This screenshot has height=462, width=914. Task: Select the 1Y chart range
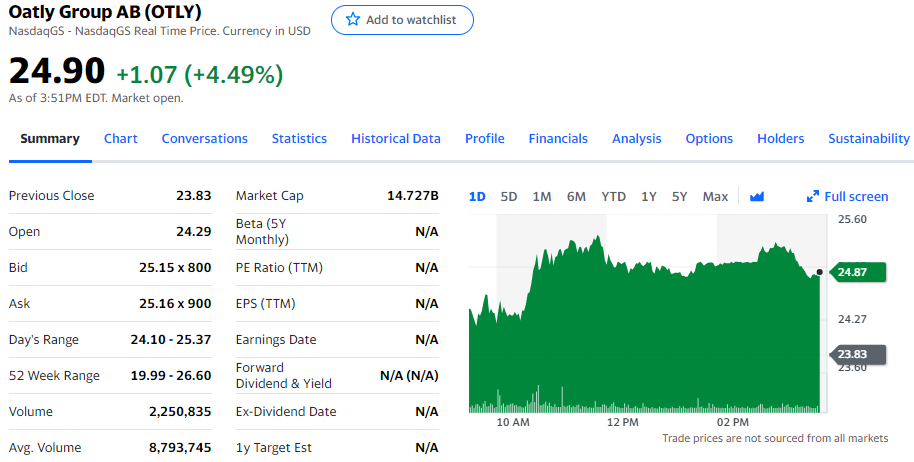click(x=649, y=196)
